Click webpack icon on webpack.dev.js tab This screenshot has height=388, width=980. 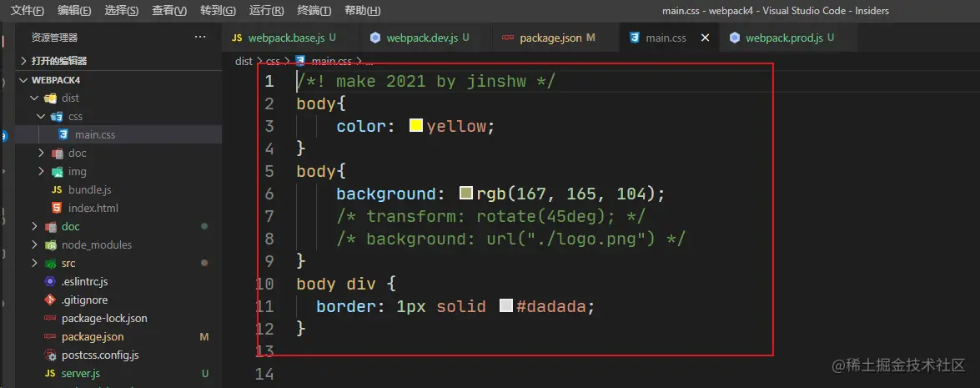375,38
